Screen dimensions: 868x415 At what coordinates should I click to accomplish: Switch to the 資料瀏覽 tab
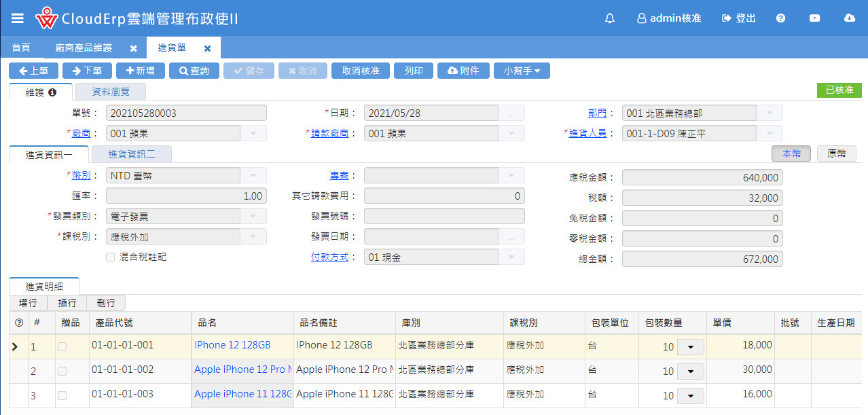coord(110,92)
